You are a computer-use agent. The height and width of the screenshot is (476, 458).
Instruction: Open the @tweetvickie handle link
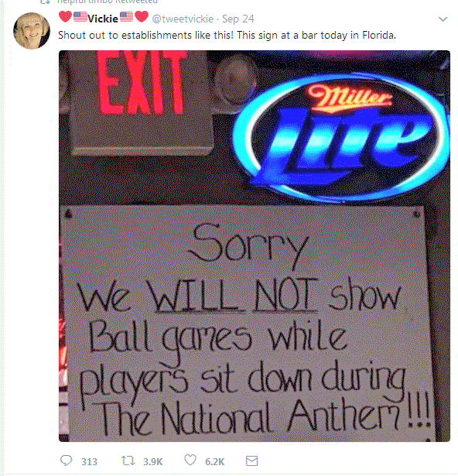click(183, 19)
